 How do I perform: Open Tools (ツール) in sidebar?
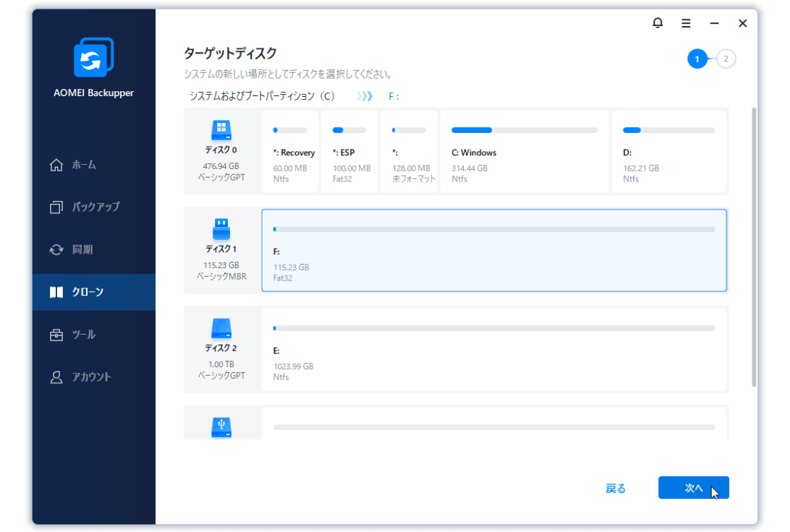(82, 335)
